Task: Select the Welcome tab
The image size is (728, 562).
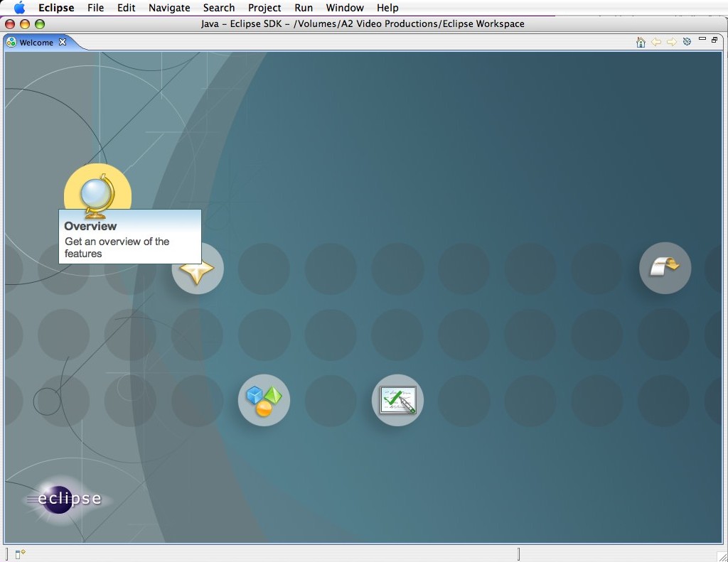Action: click(x=36, y=43)
